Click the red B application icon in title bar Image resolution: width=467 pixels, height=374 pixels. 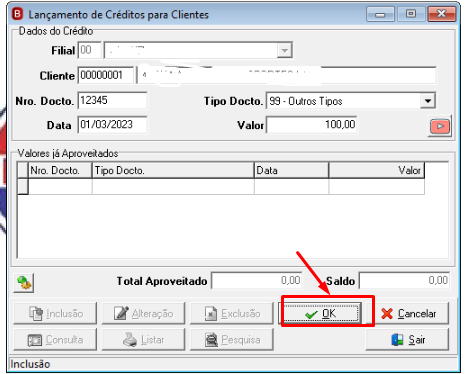(17, 14)
